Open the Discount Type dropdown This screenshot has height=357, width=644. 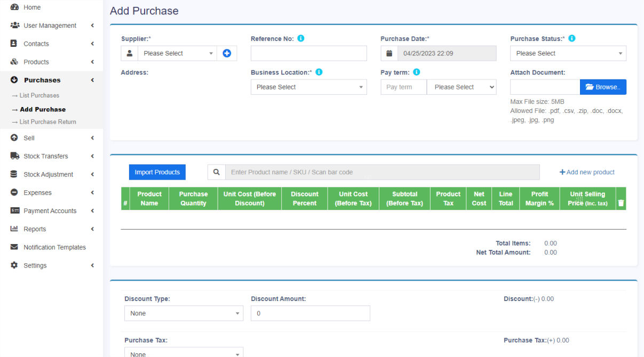click(x=184, y=313)
